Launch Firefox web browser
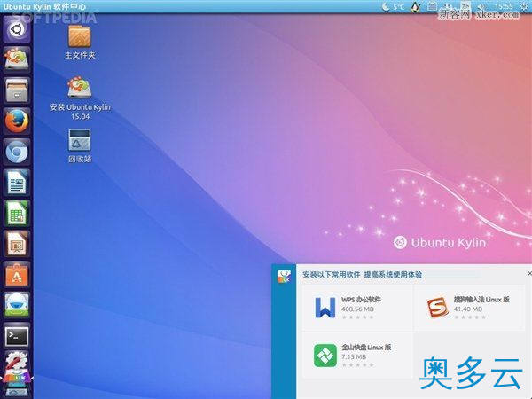532x399 pixels. (16, 121)
